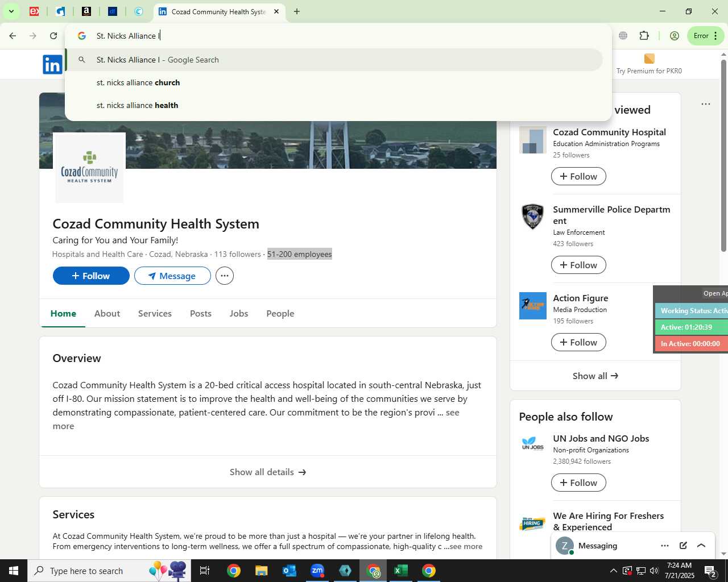Click the globe icon in Chrome toolbar

point(623,36)
